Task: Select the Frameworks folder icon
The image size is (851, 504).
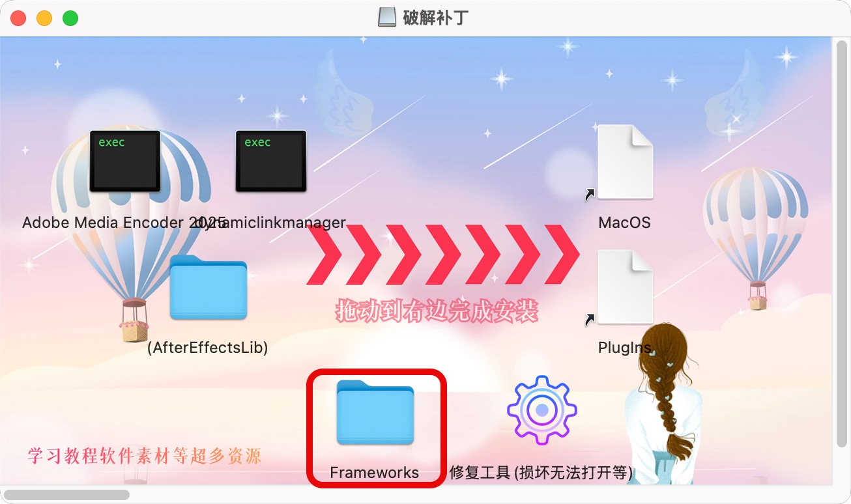Action: pyautogui.click(x=375, y=412)
